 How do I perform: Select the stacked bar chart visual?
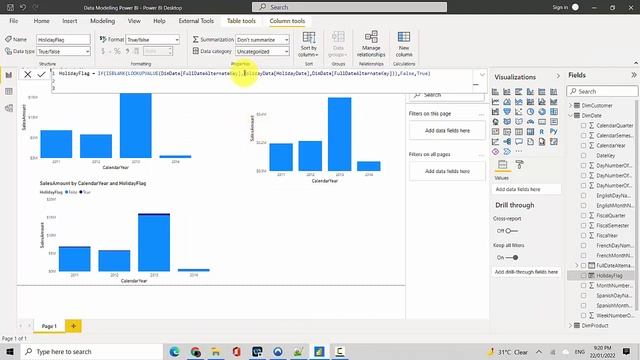tap(495, 92)
